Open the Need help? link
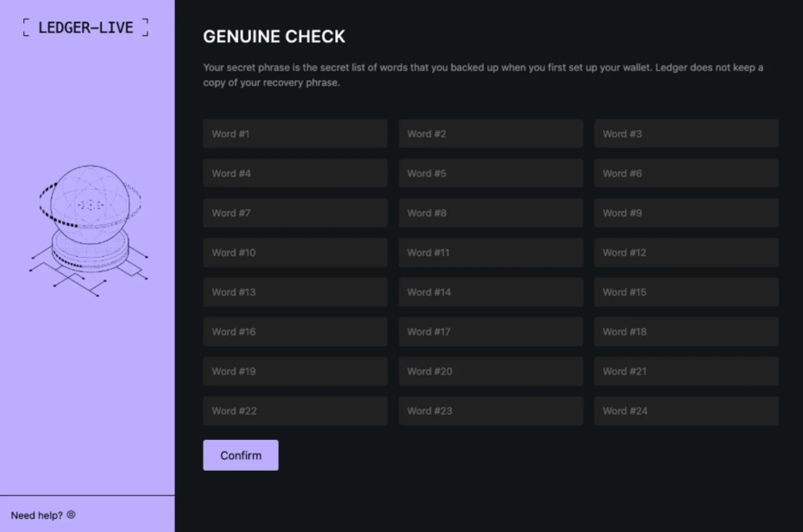The height and width of the screenshot is (532, 803). pyautogui.click(x=37, y=515)
